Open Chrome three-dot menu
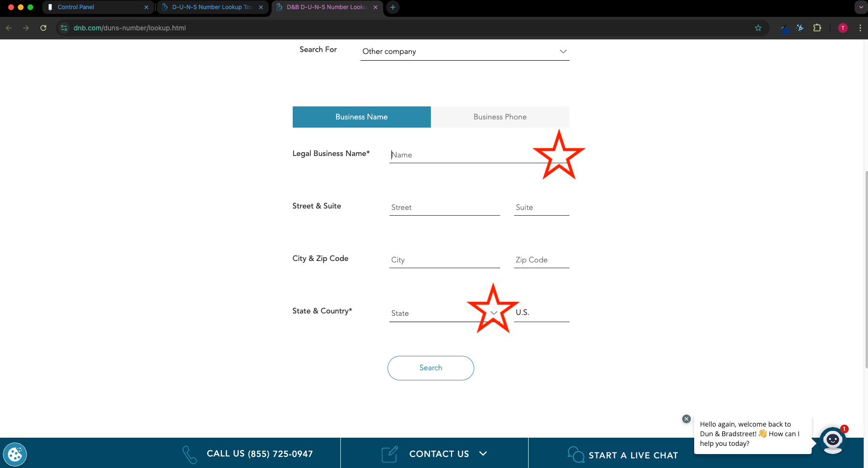Screen dimensions: 868x468 pos(860,28)
